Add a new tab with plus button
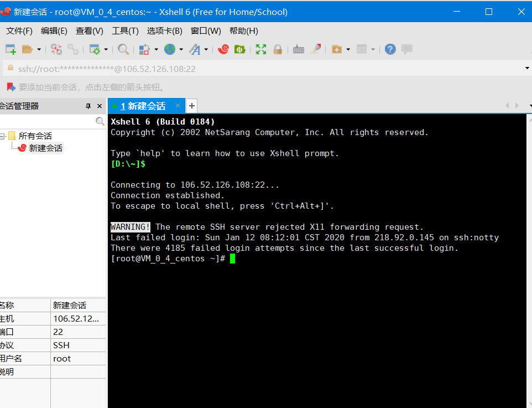Viewport: 532px width, 408px height. tap(192, 106)
